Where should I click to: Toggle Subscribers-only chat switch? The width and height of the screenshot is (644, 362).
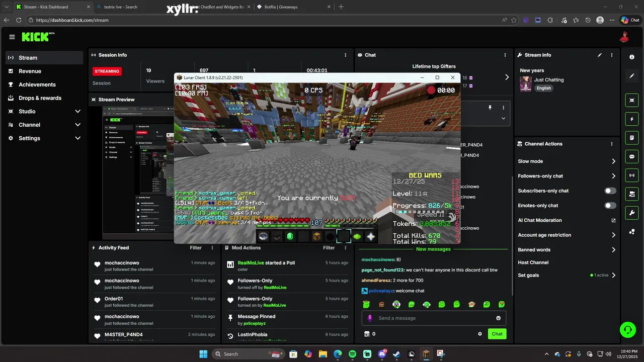click(610, 191)
